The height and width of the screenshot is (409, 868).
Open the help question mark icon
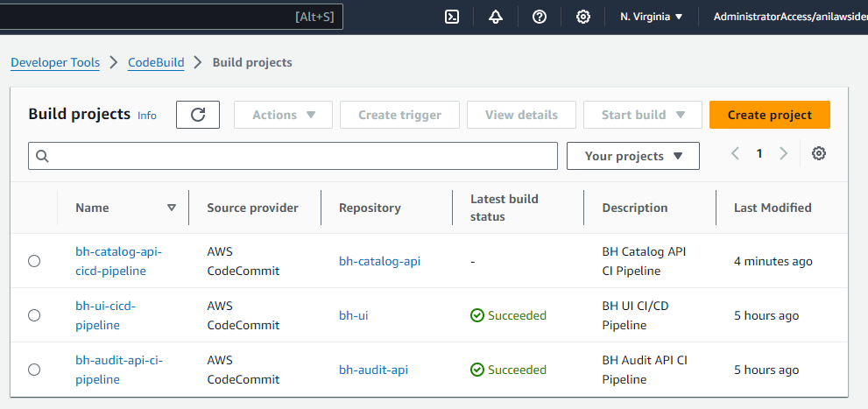coord(540,17)
